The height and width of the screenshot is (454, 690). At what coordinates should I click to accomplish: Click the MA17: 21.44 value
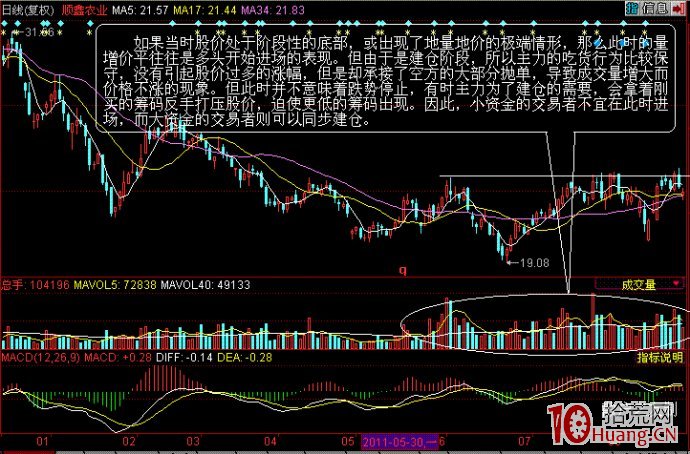coord(205,10)
